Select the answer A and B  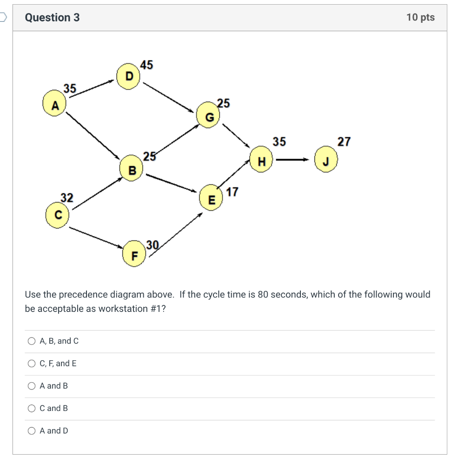point(31,385)
